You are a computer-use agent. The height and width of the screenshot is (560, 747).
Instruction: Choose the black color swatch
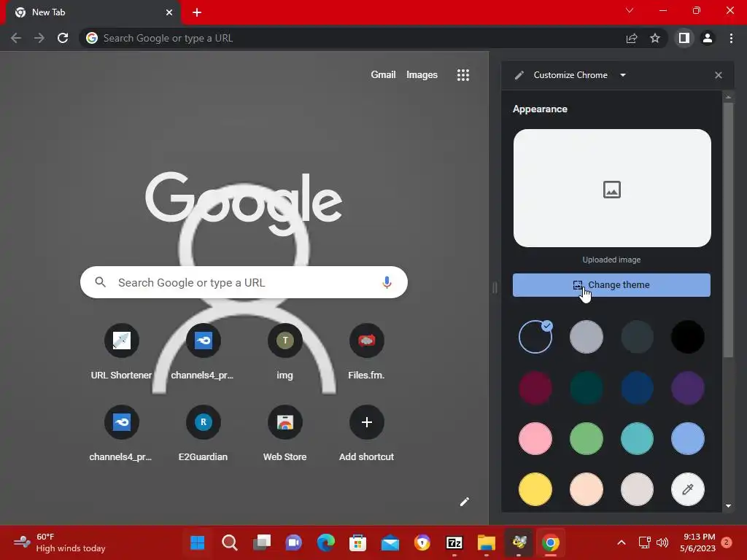coord(687,337)
